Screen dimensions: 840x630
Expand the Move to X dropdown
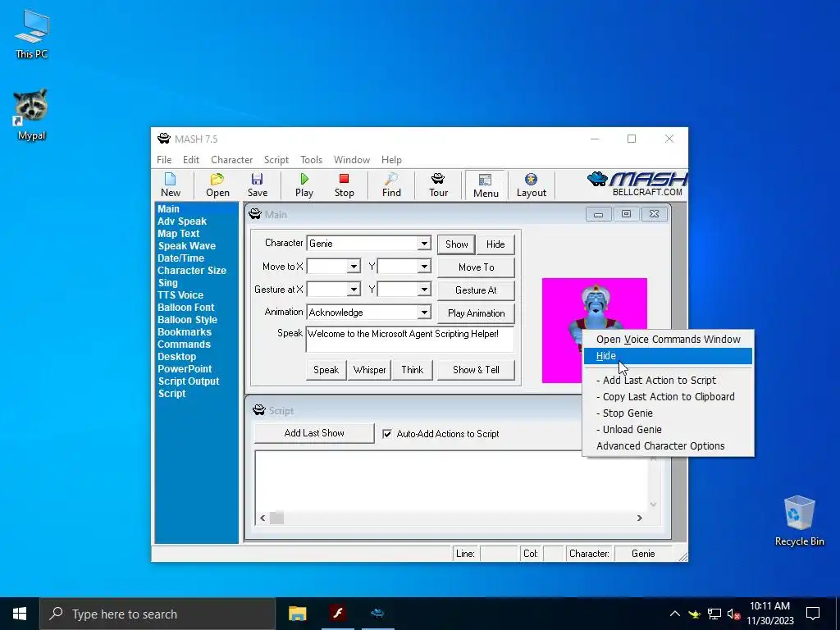tap(354, 267)
